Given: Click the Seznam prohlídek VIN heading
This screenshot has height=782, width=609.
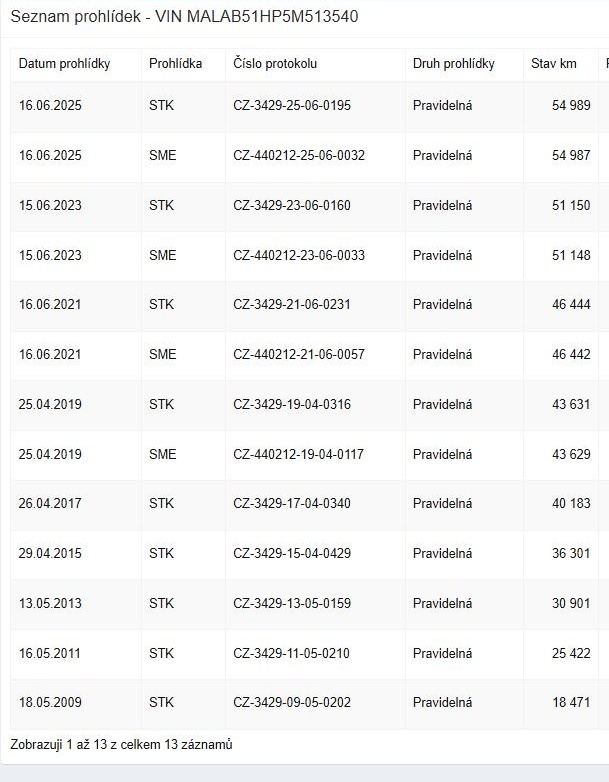Looking at the screenshot, I should pos(184,17).
